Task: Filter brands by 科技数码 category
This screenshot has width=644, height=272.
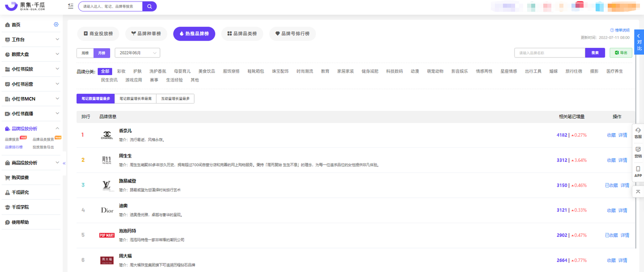Action: (x=394, y=71)
